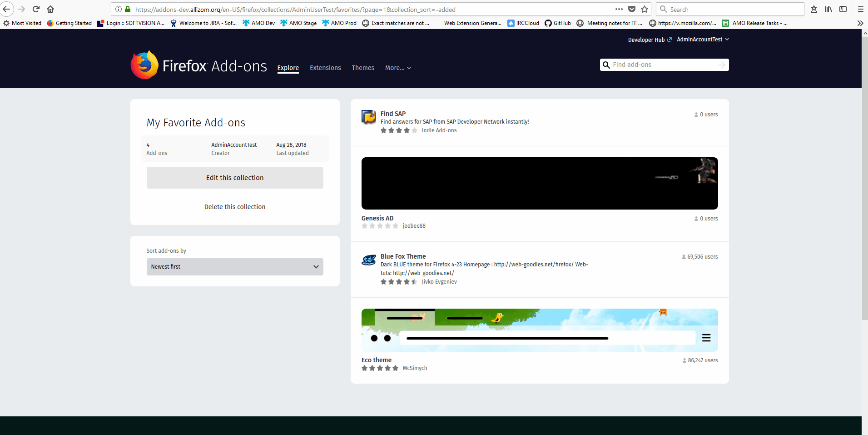Click the page vertical scrollbar thumb
Viewport: 868px width, 435px height.
(865, 177)
